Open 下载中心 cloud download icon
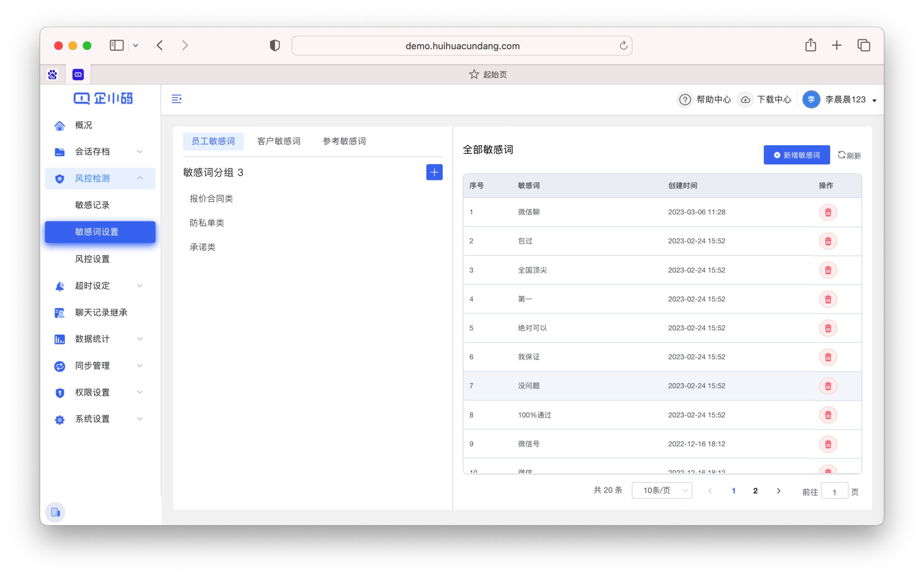The height and width of the screenshot is (578, 924). 745,99
